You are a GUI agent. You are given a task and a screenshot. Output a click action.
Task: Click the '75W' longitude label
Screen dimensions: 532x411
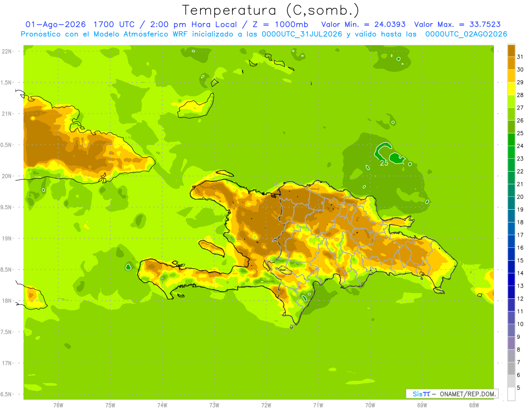(x=110, y=405)
